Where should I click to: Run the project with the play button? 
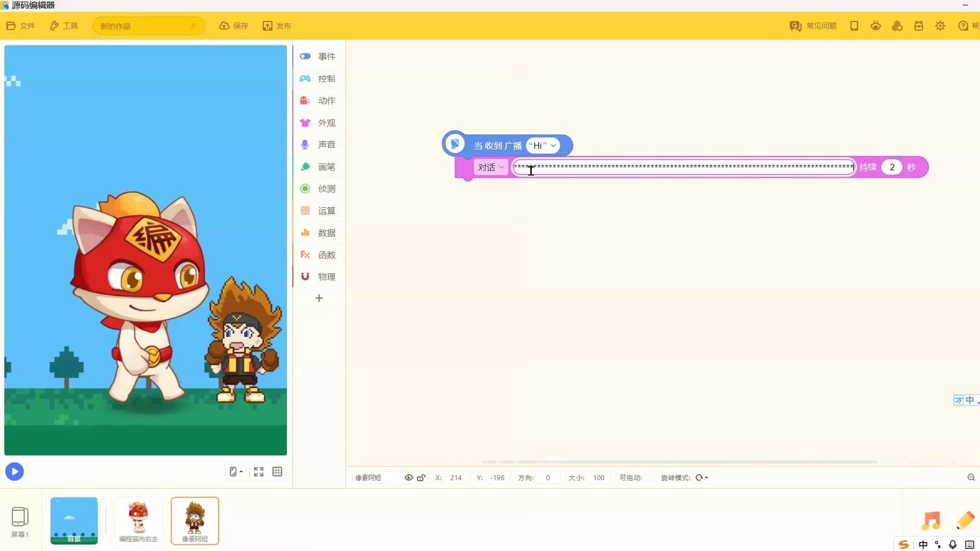coord(14,471)
